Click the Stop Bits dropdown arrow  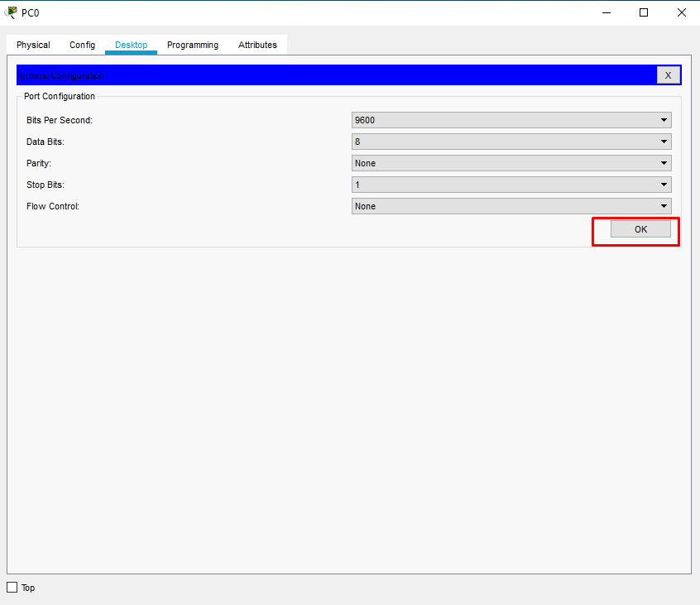663,184
